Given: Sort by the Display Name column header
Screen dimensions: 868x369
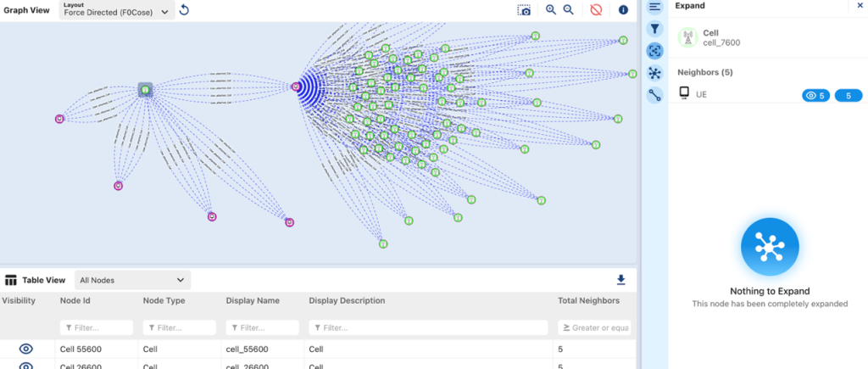Looking at the screenshot, I should [253, 301].
